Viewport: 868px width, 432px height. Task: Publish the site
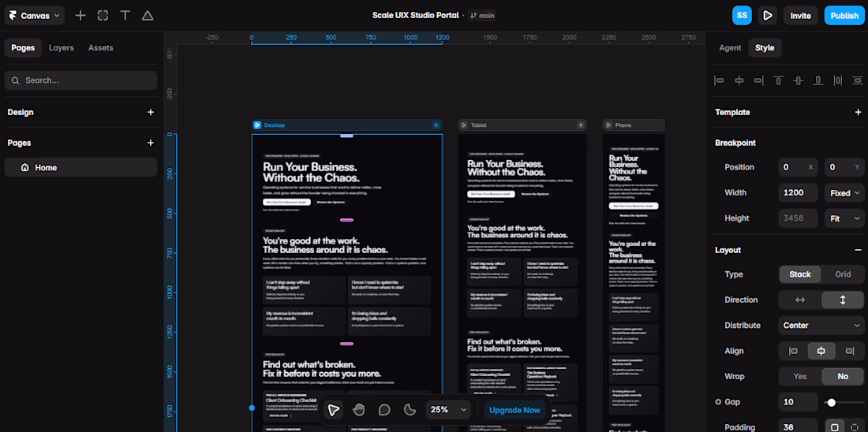click(x=844, y=16)
